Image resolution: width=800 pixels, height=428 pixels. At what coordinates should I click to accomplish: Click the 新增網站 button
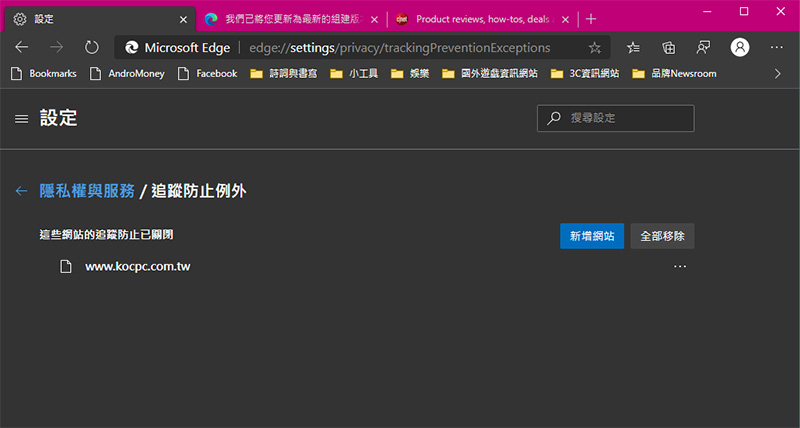[x=592, y=236]
